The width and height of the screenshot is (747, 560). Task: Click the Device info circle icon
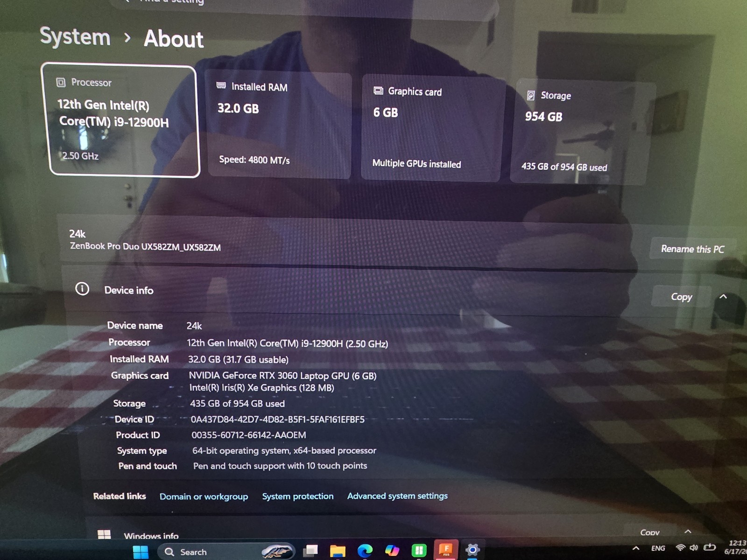click(x=82, y=289)
